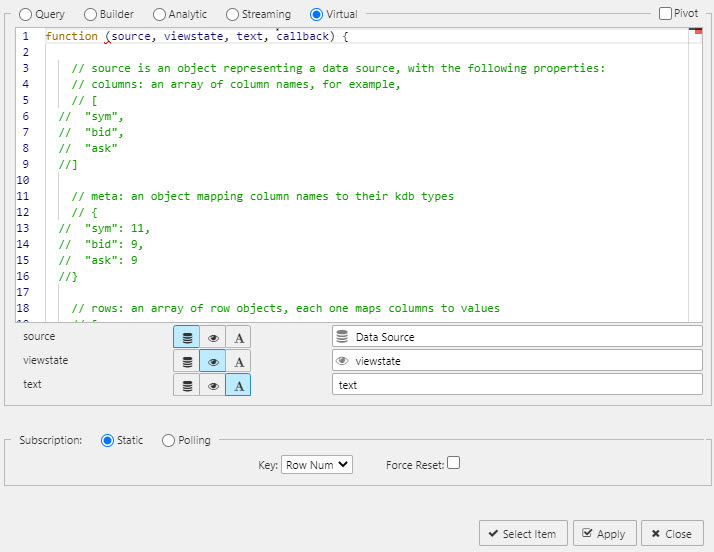714x552 pixels.
Task: Tick the Force Reset checkbox
Action: coord(454,464)
